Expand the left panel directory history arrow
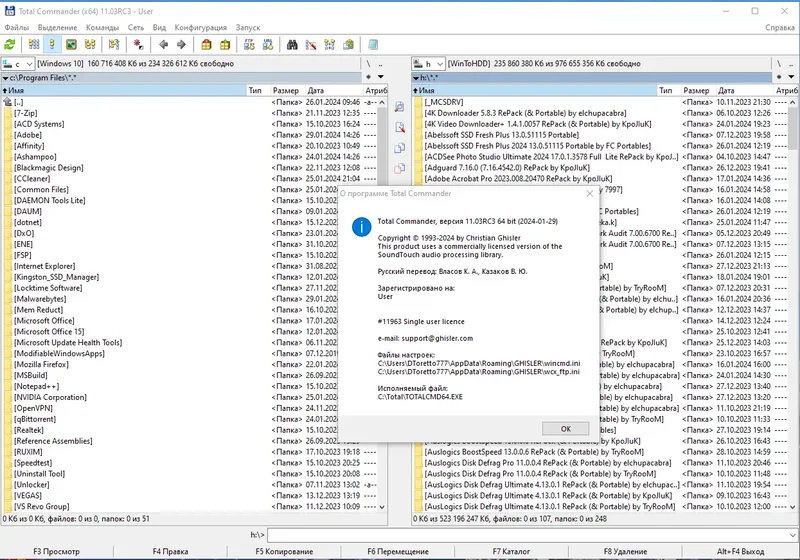The image size is (800, 560). point(381,77)
